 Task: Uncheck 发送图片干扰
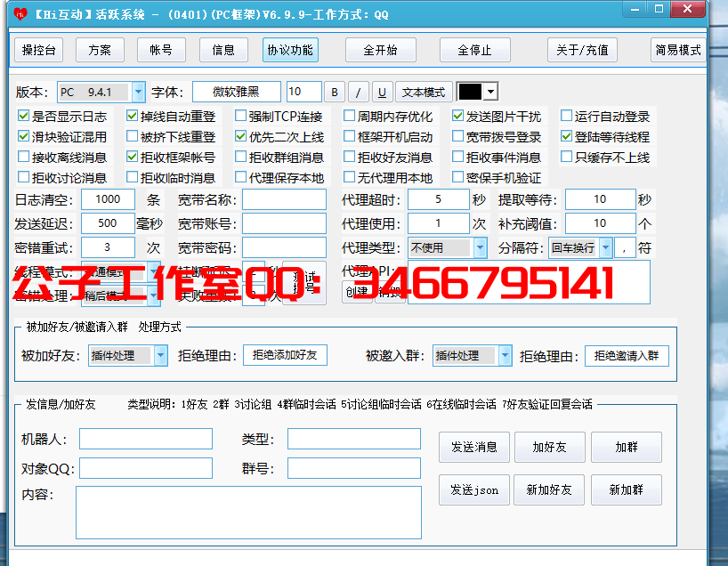click(457, 116)
